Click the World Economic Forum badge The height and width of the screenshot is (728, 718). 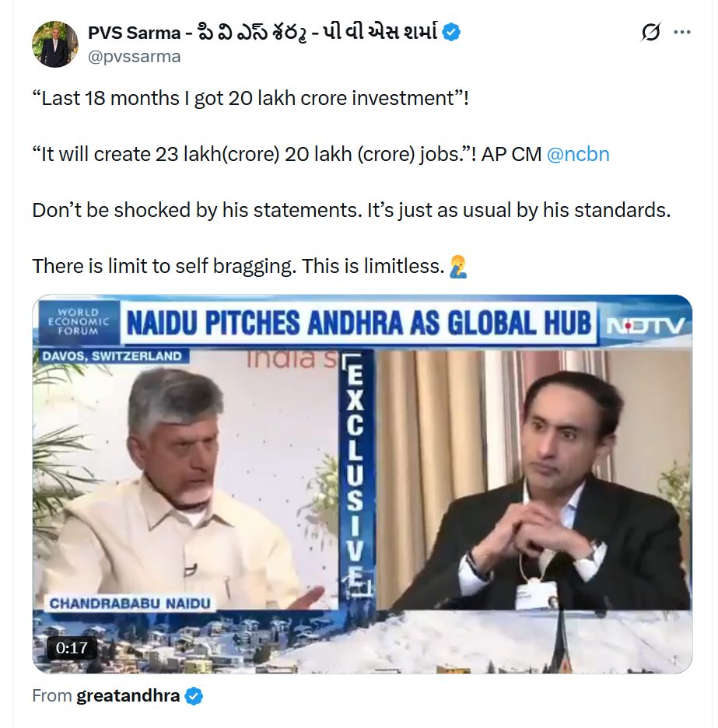coord(78,322)
